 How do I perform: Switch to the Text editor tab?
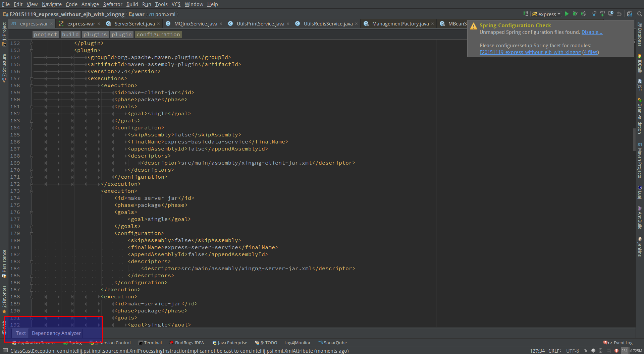21,333
